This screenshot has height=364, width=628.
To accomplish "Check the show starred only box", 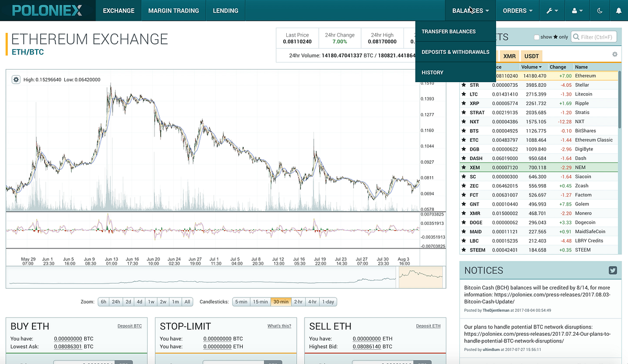I will click(537, 37).
